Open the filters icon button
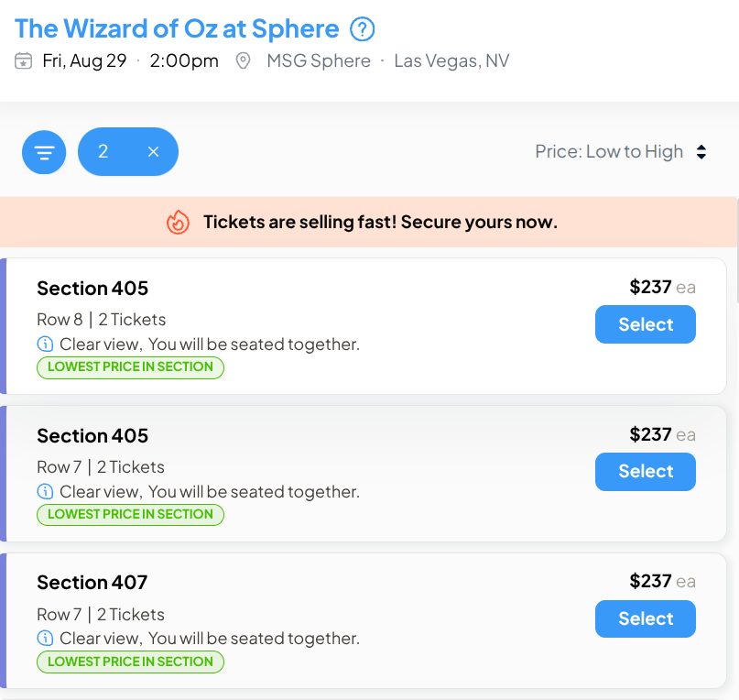 44,152
